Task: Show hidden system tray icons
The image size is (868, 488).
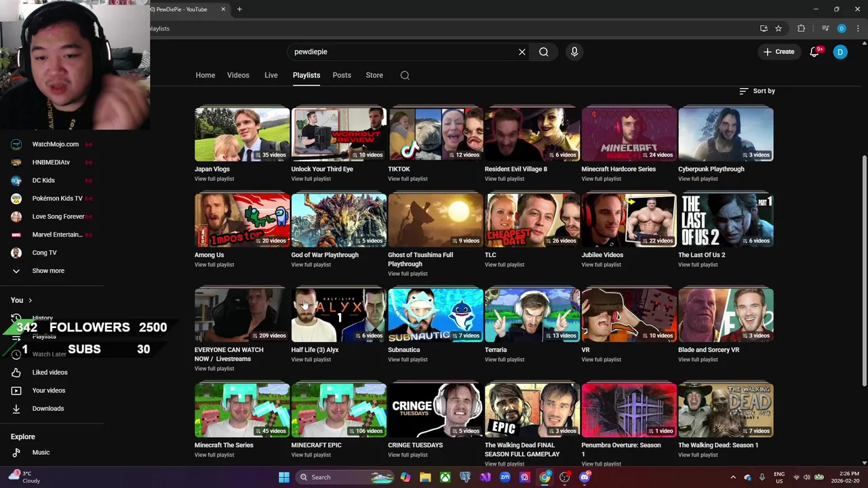Action: coord(733,477)
